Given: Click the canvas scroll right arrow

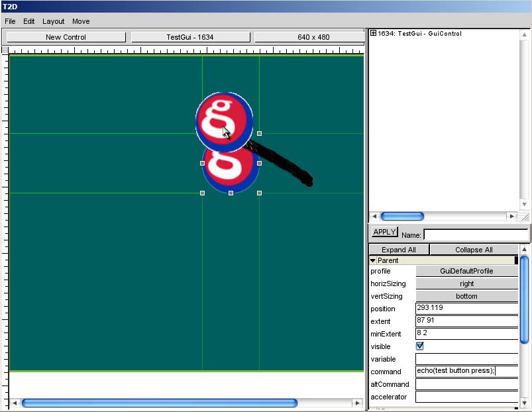Looking at the screenshot, I should click(357, 403).
